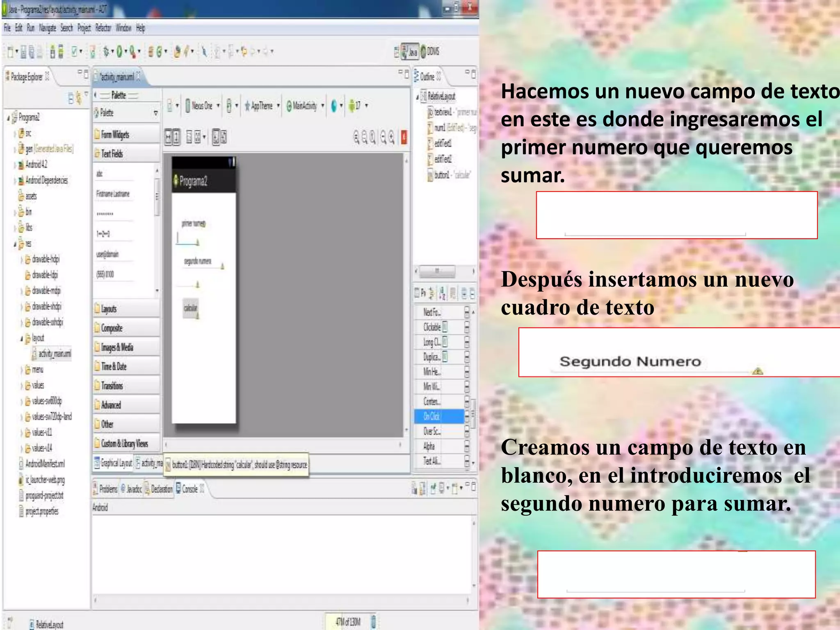
Task: Open the Android API 17 version dropdown
Action: [x=358, y=106]
